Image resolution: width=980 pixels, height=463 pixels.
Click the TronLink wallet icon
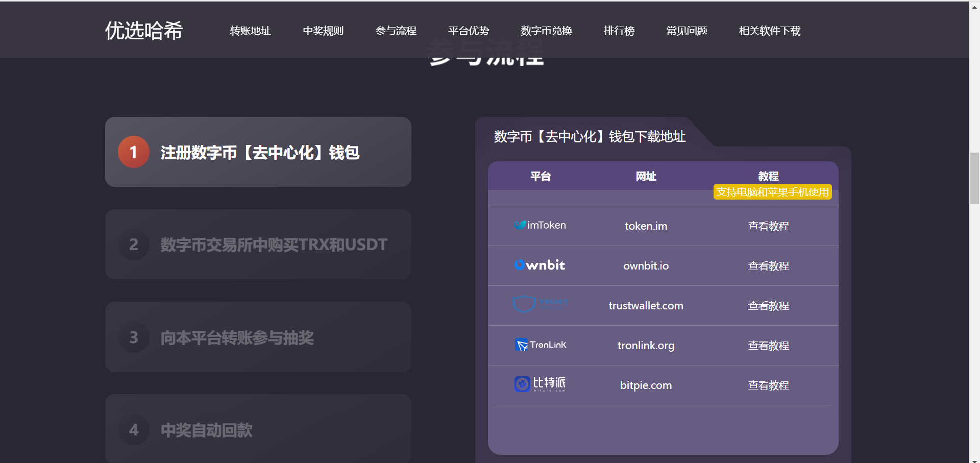coord(522,345)
